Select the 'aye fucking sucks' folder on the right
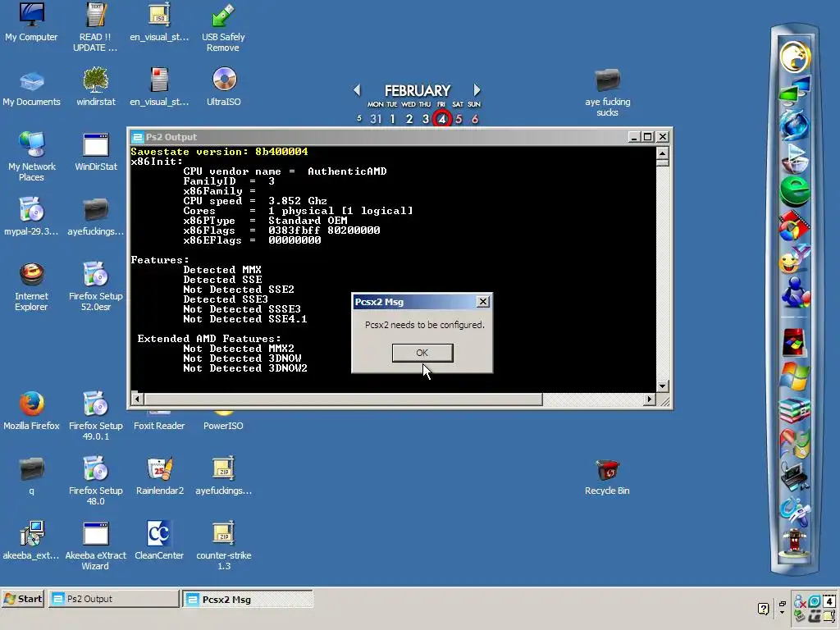Viewport: 840px width, 630px height. (608, 92)
